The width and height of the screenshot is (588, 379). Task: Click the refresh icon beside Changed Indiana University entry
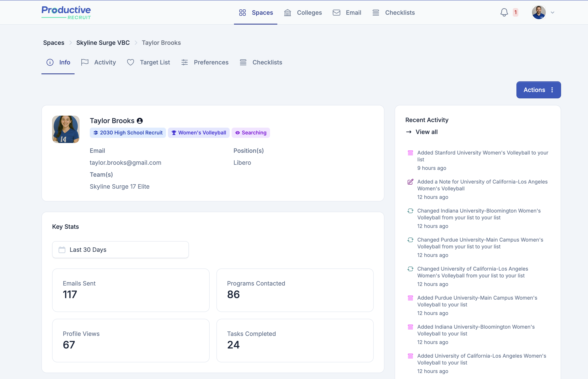(410, 211)
